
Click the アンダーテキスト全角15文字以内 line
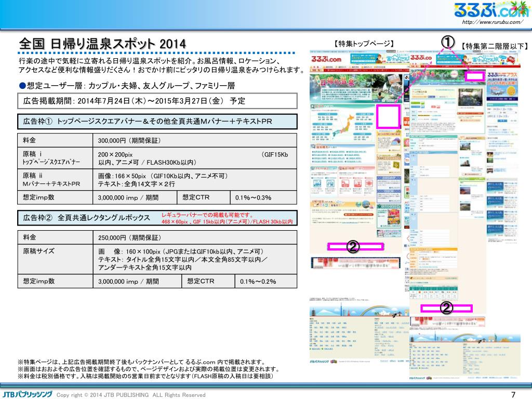coord(145,268)
